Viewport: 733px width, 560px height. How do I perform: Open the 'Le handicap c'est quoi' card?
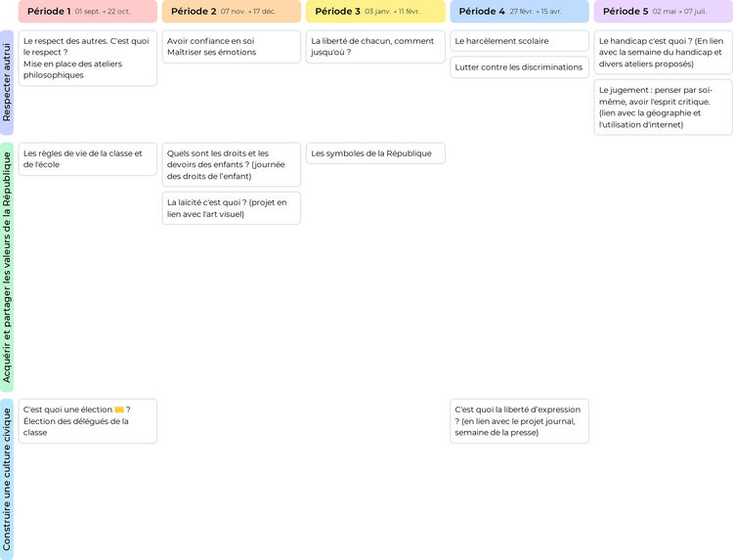pyautogui.click(x=663, y=53)
